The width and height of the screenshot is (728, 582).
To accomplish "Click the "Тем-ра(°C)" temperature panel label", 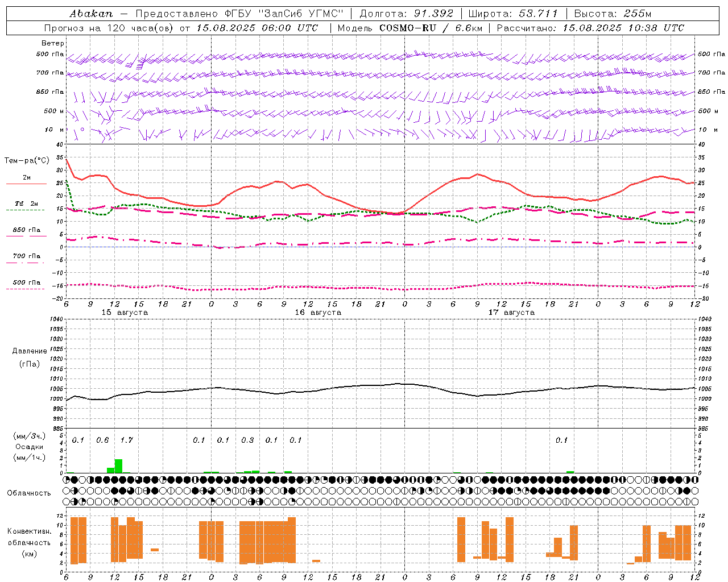I will click(27, 161).
